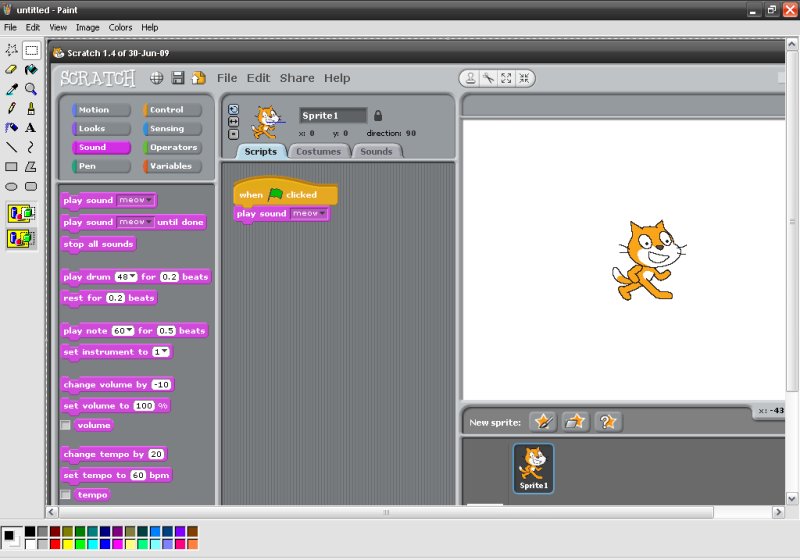Select the Shrink sprite tool in Scratch
The image size is (800, 560).
point(524,78)
